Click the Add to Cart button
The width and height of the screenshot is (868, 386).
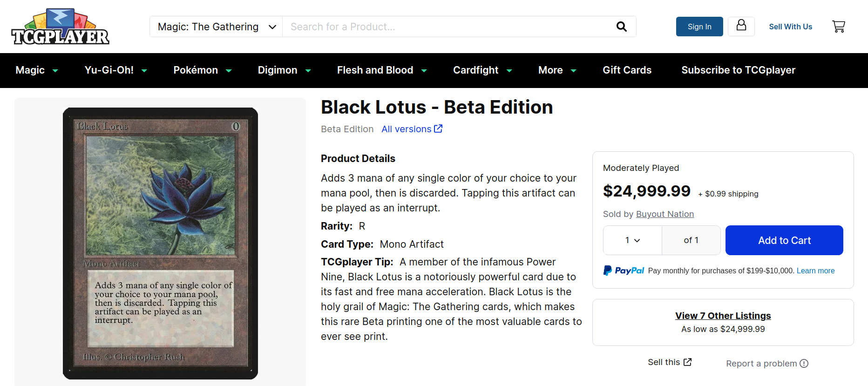pyautogui.click(x=784, y=240)
